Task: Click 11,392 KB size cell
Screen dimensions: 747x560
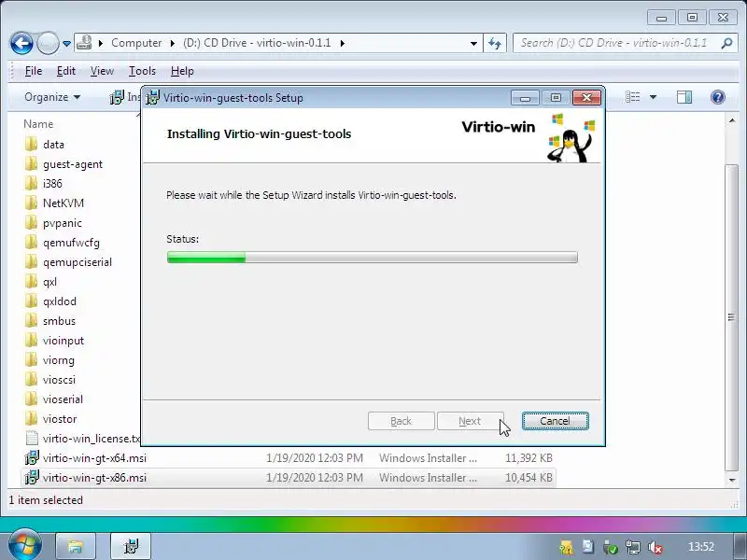Action: pyautogui.click(x=529, y=458)
